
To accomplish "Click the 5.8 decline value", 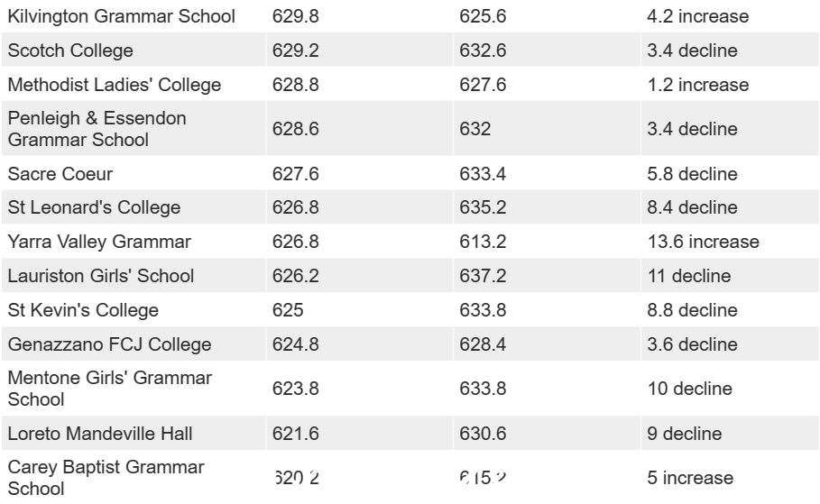I will click(x=693, y=174).
